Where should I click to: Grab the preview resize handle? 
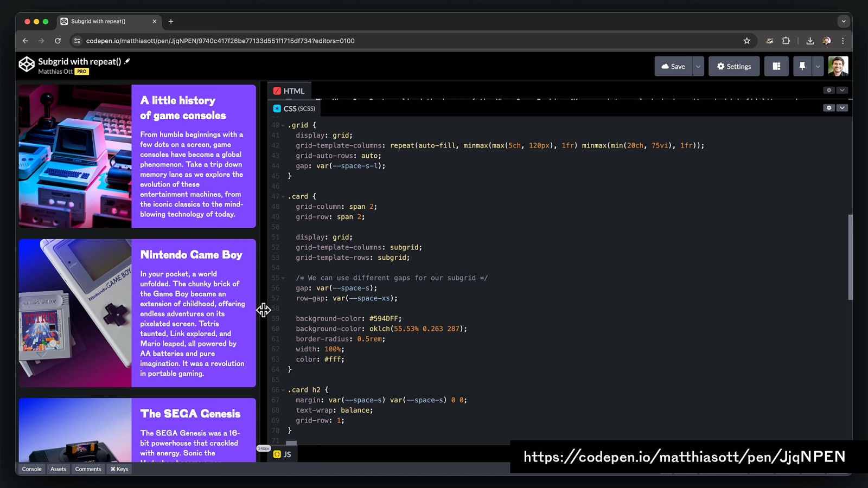coord(264,310)
